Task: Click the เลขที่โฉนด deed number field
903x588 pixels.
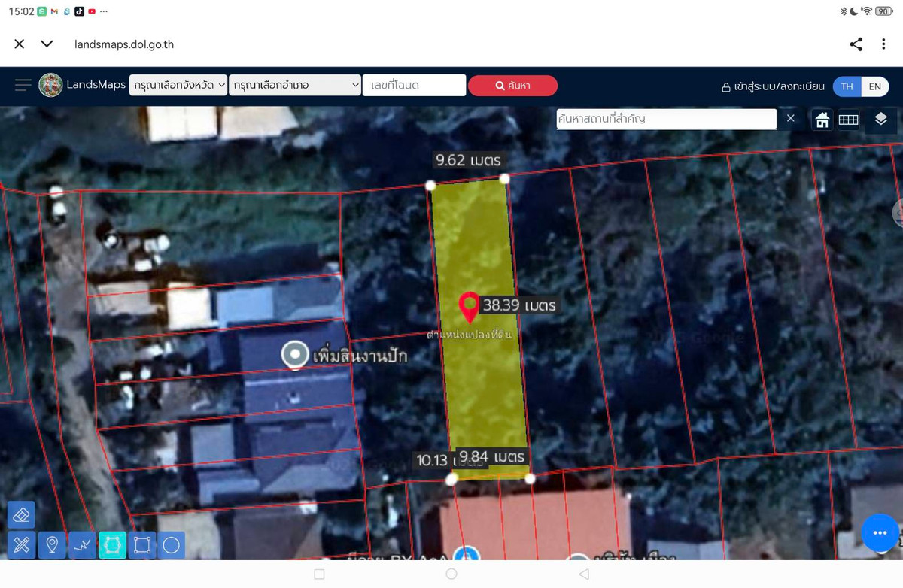Action: pos(414,86)
